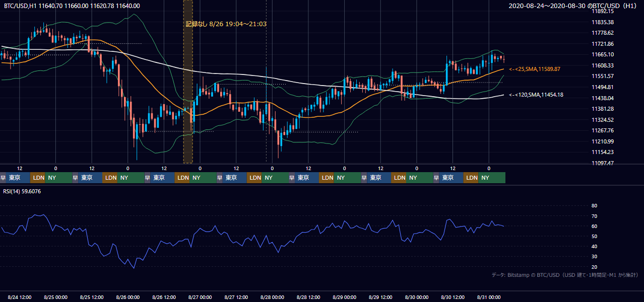Click RSI axis level 80
The height and width of the screenshot is (302, 644).
[594, 206]
